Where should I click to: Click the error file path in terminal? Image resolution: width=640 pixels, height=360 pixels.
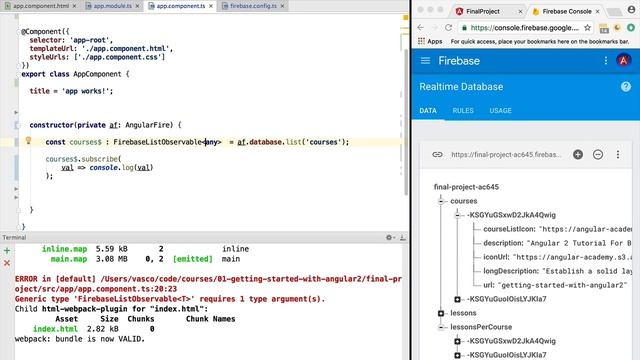click(x=208, y=284)
